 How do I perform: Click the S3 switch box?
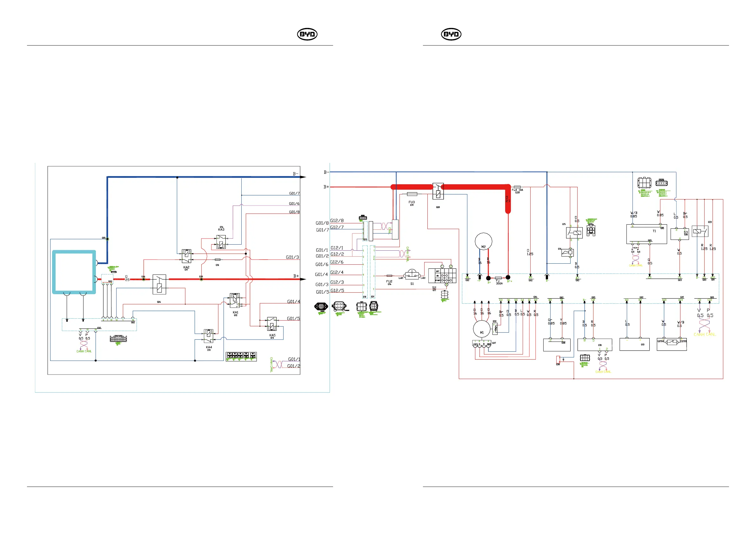tap(679, 234)
